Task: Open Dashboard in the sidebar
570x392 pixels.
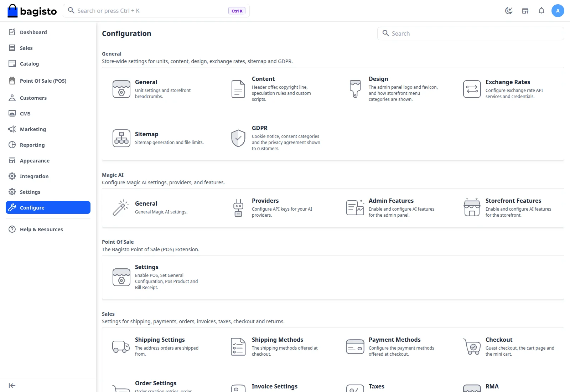Action: pos(48,32)
